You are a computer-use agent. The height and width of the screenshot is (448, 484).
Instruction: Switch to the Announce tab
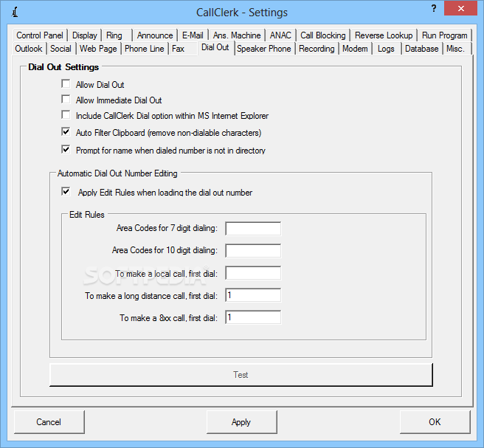pyautogui.click(x=155, y=35)
